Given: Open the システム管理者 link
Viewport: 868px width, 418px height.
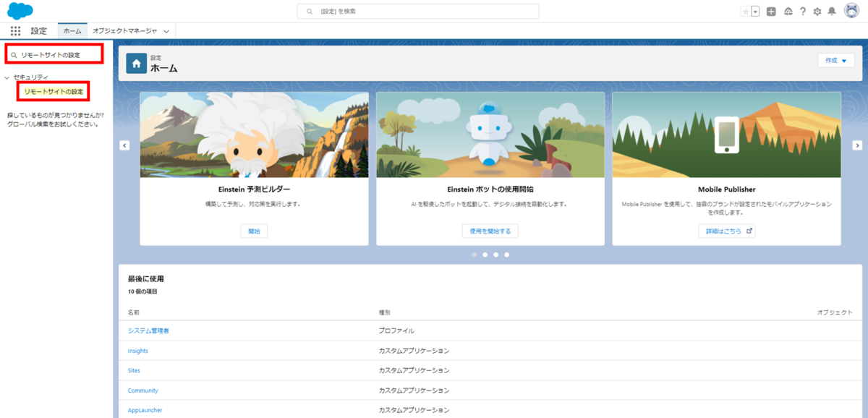Looking at the screenshot, I should point(148,330).
